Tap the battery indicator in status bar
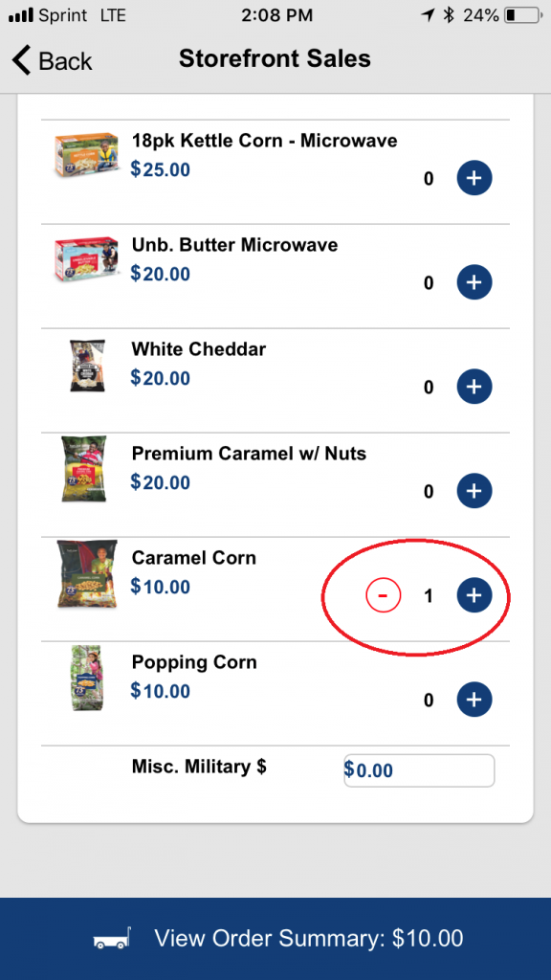This screenshot has width=551, height=980. coord(522,15)
